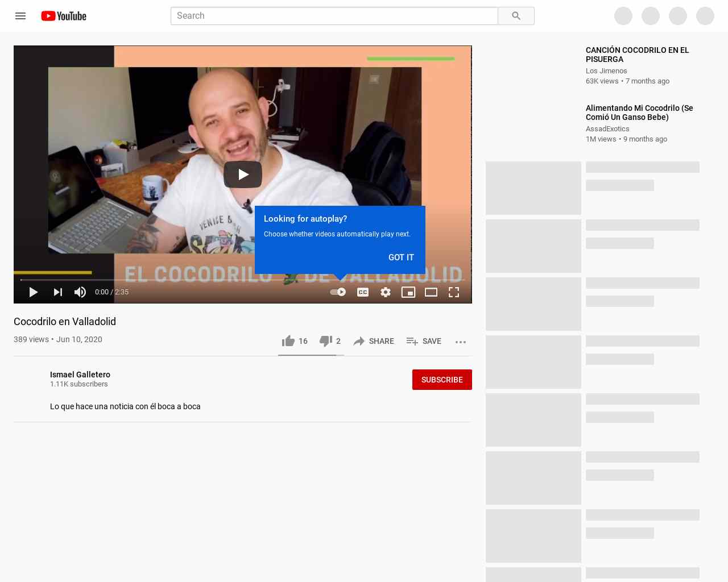Turn on closed captions
This screenshot has height=582, width=728.
[363, 292]
